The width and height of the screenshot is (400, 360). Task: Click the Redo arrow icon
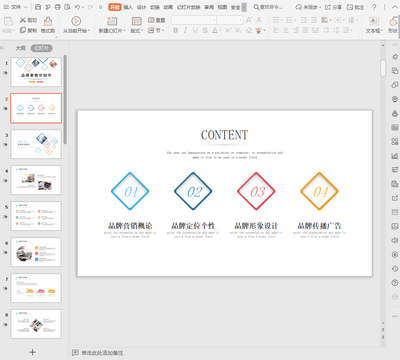point(90,7)
